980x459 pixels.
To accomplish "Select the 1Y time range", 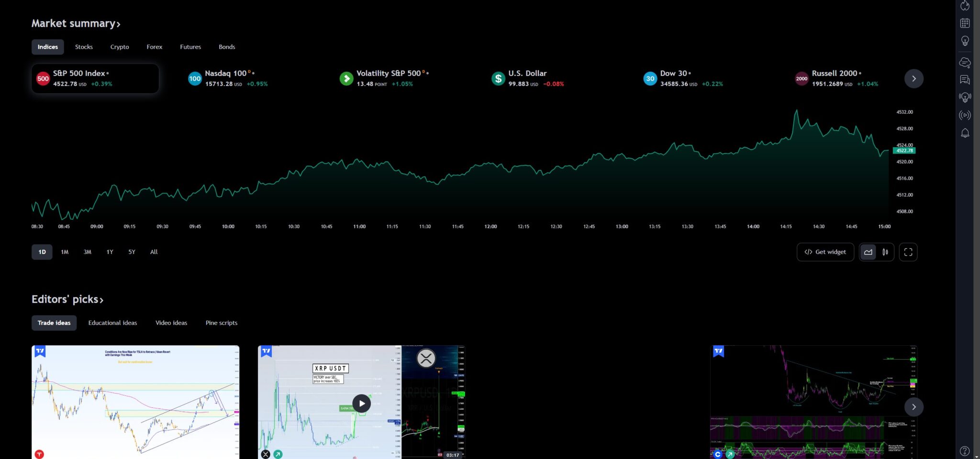I will point(110,252).
